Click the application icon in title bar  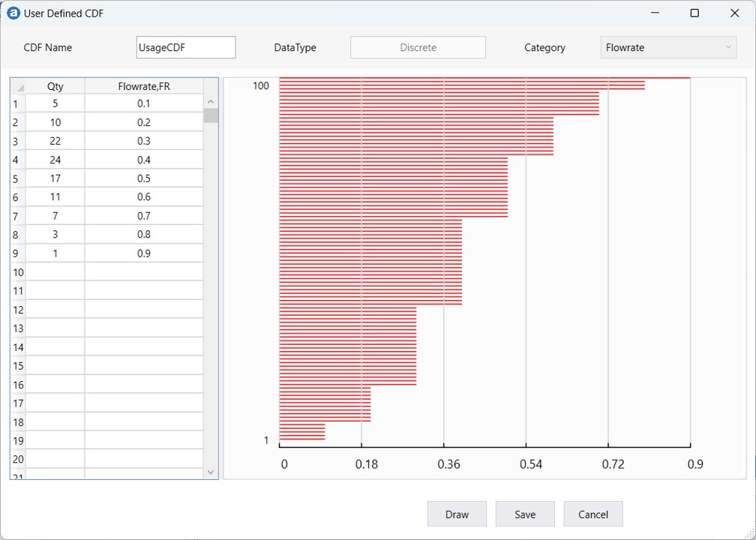13,13
